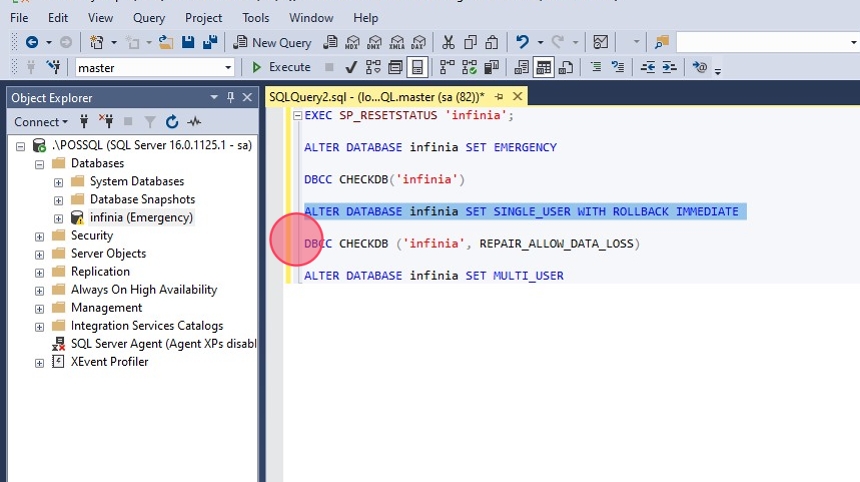Switch to Results to File mode
The width and height of the screenshot is (860, 482).
click(565, 67)
